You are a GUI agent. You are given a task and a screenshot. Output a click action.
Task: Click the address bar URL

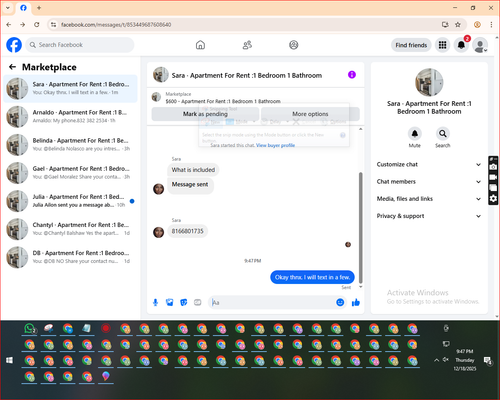(116, 25)
